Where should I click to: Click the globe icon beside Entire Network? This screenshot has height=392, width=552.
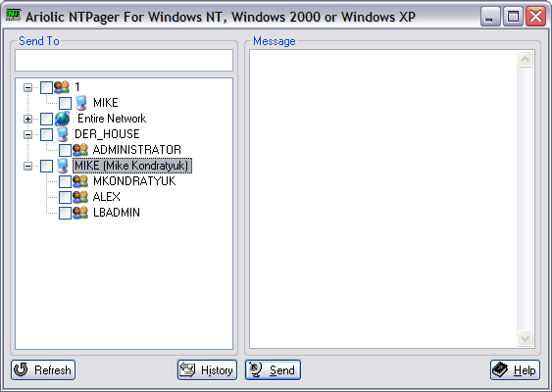coord(63,119)
